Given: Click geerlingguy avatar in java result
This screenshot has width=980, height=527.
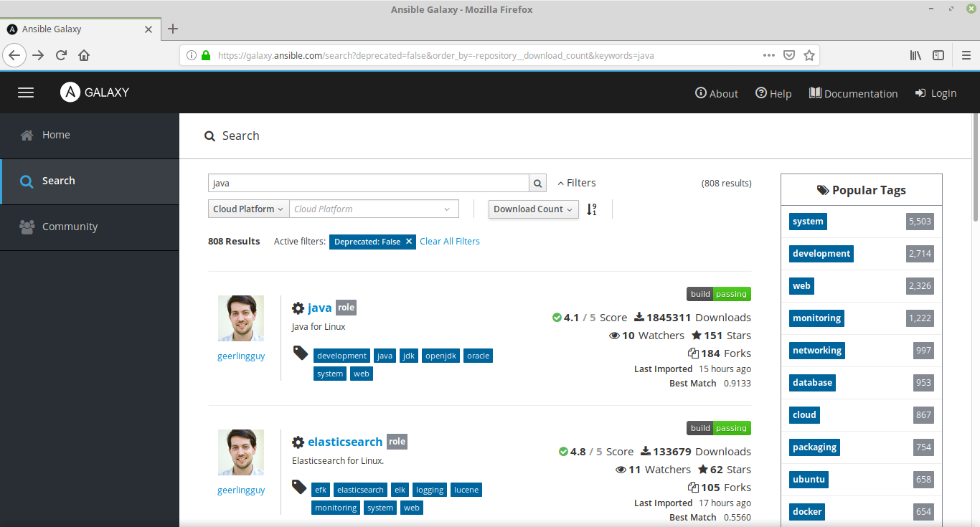Looking at the screenshot, I should point(241,318).
